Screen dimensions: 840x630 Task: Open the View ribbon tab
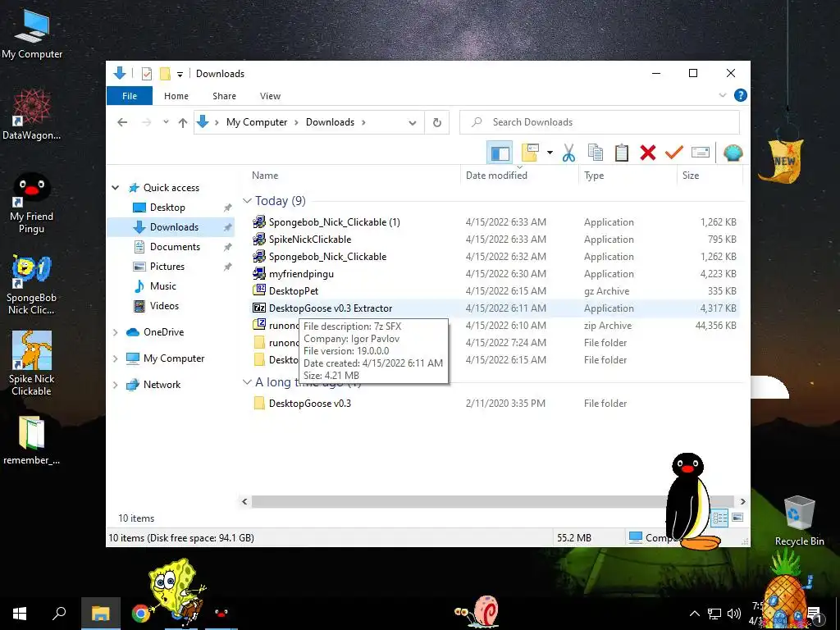coord(270,96)
